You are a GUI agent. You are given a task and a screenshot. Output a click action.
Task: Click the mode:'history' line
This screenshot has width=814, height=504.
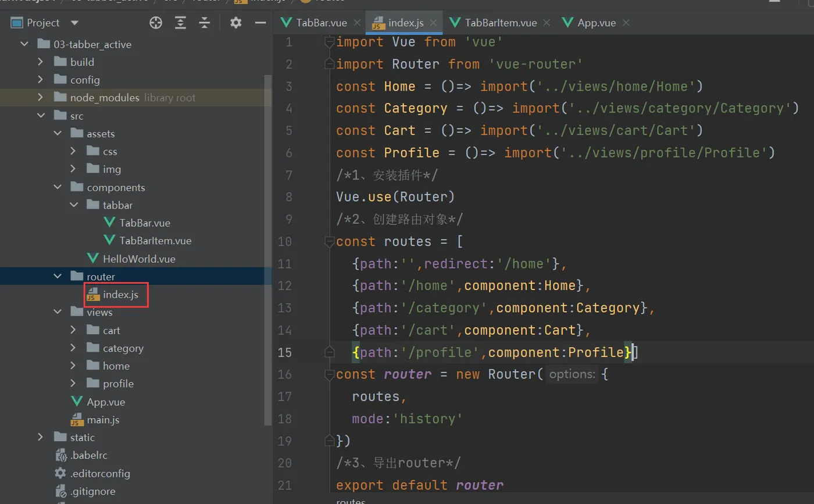407,419
